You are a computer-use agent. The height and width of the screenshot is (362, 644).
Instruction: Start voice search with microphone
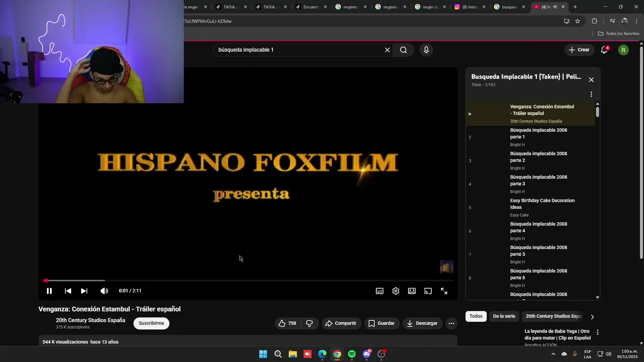point(426,50)
